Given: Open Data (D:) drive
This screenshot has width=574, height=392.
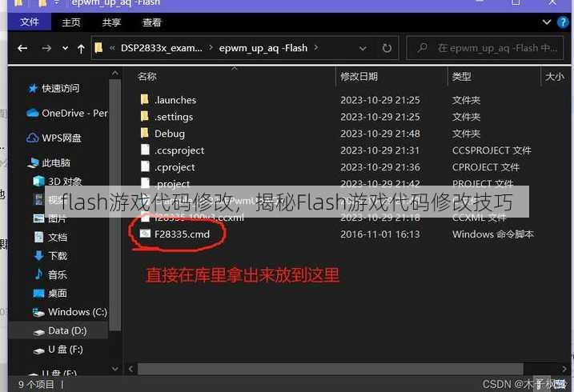Looking at the screenshot, I should pyautogui.click(x=67, y=330).
